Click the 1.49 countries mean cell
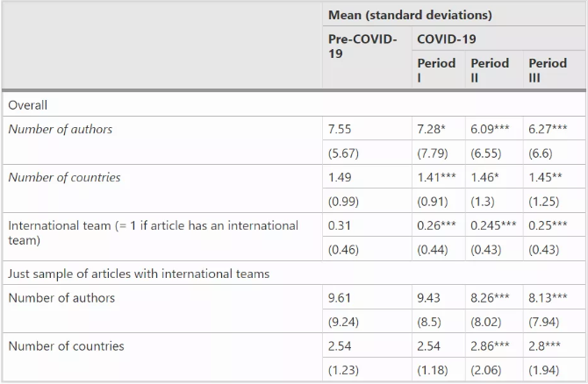 (x=341, y=178)
